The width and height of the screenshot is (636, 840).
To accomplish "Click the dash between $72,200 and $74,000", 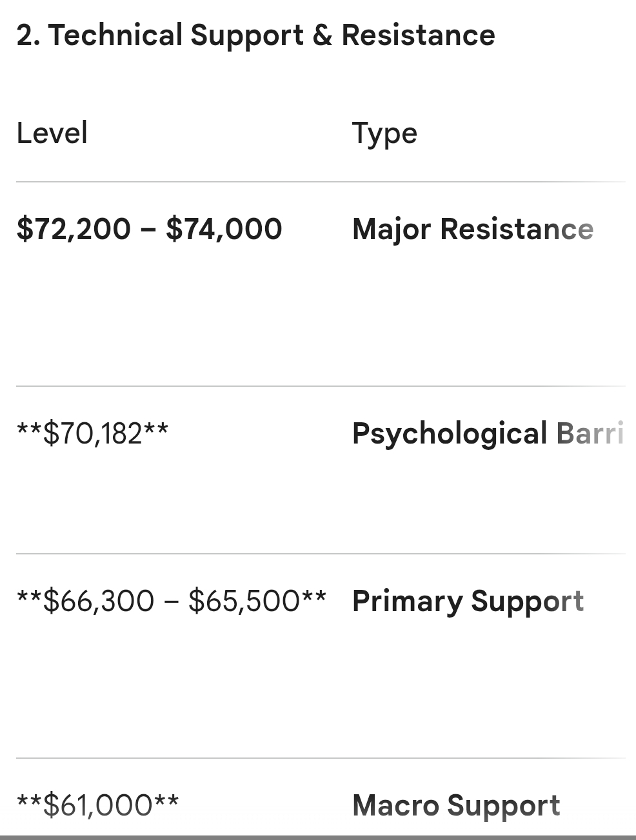I will pos(148,230).
